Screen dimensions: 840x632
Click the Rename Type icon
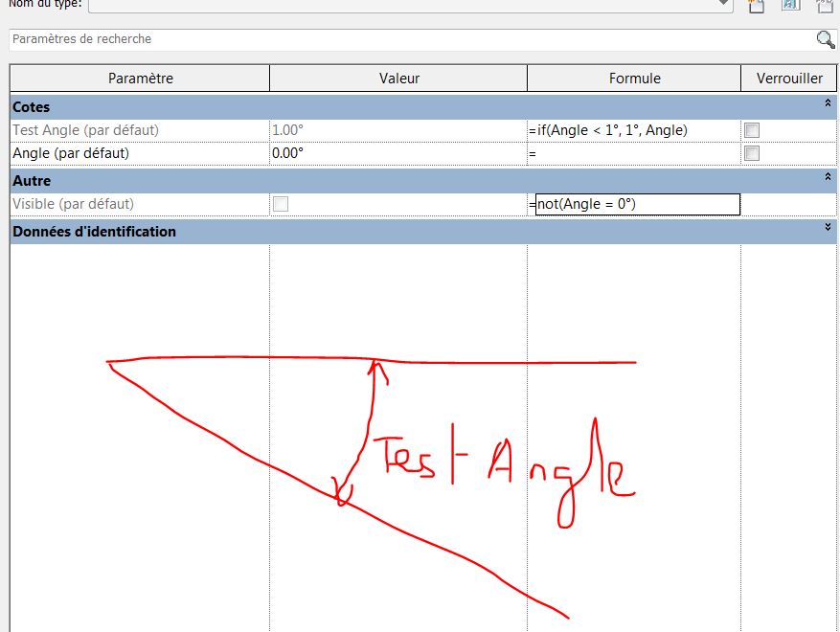coord(790,5)
